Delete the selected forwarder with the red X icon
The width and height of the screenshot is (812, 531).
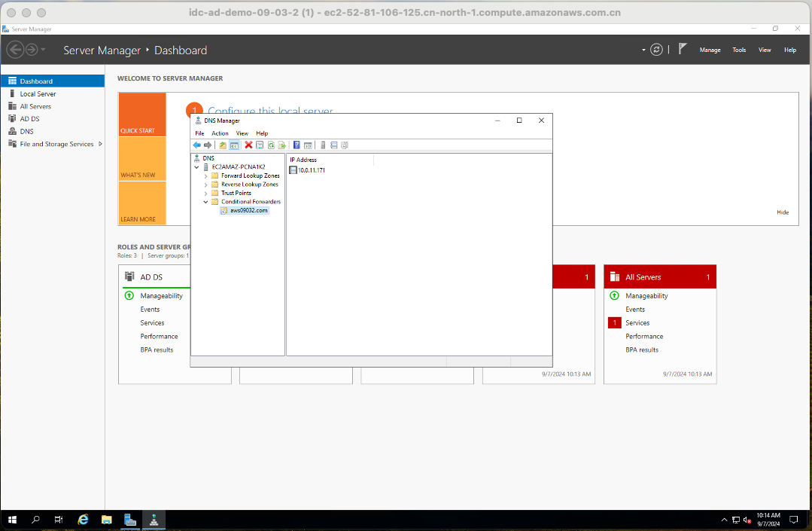248,145
